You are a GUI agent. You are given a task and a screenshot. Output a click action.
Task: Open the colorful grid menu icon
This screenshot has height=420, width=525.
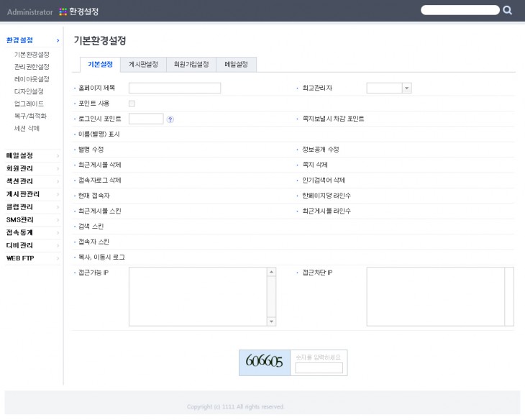(x=63, y=12)
